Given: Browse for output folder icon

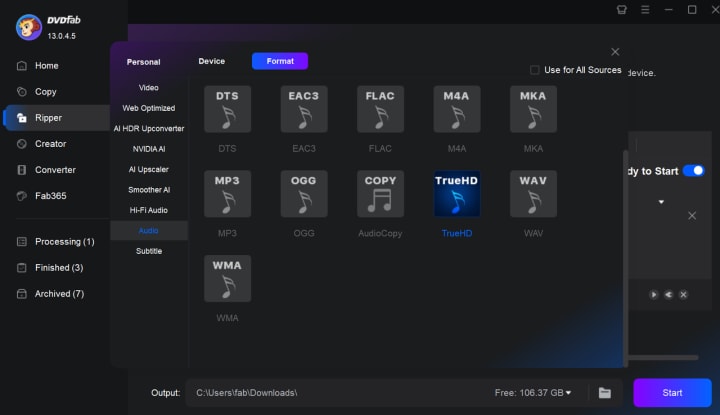Looking at the screenshot, I should click(x=605, y=393).
